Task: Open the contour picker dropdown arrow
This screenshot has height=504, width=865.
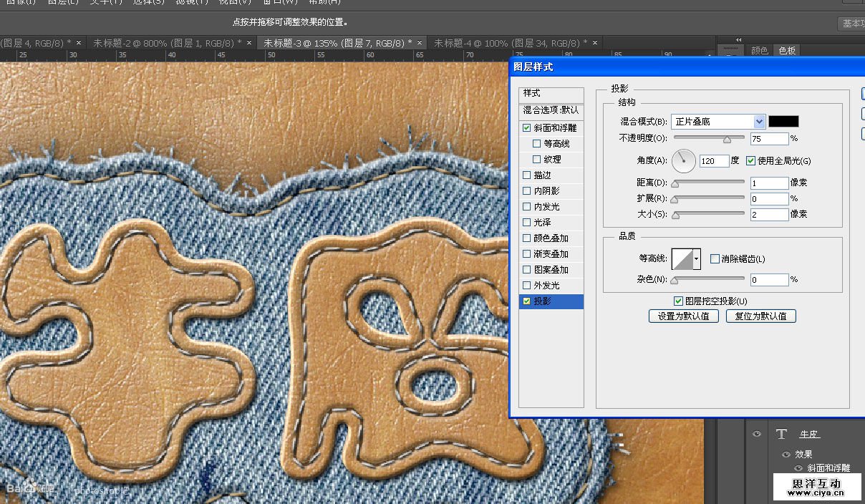Action: point(697,258)
